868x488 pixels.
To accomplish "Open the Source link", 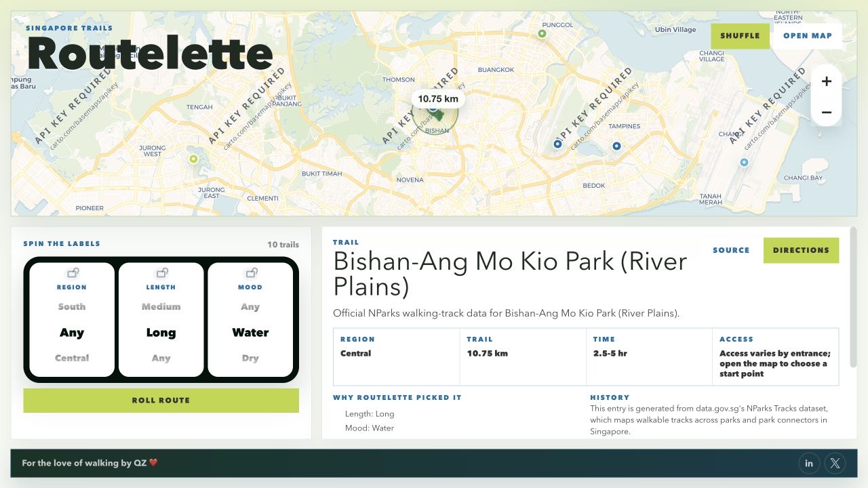I will (731, 250).
